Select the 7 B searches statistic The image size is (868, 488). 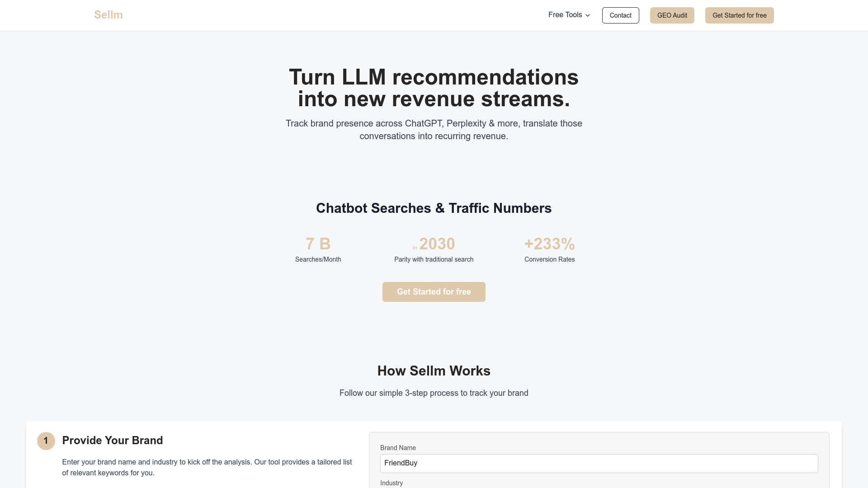coord(318,244)
